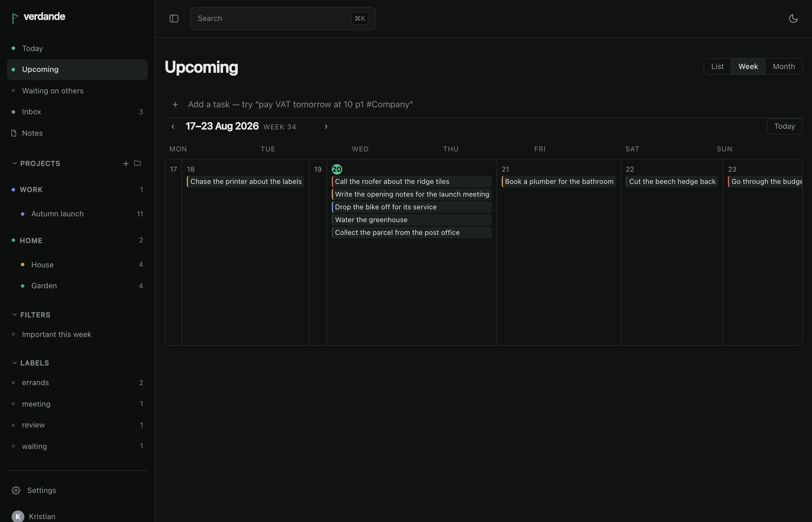Advance to next week with right chevron
Viewport: 812px width, 522px height.
pos(326,126)
